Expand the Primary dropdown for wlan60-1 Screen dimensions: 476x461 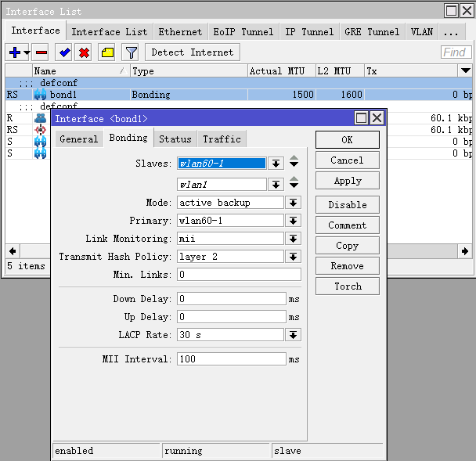click(x=294, y=221)
